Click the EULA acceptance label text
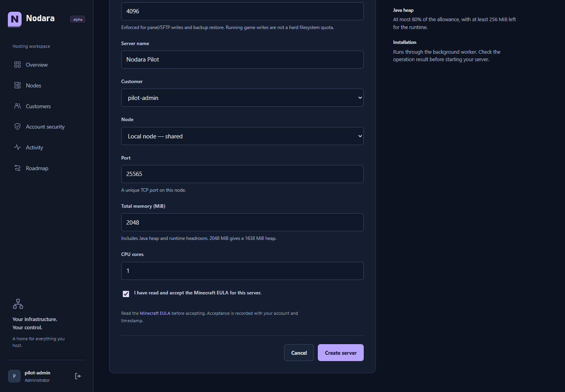The width and height of the screenshot is (565, 392). pos(198,293)
